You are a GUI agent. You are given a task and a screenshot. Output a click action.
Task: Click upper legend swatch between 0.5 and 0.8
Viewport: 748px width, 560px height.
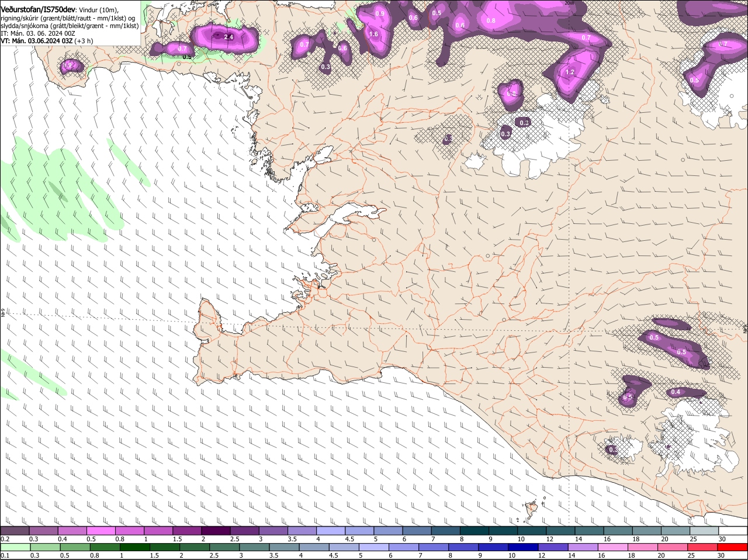[x=101, y=530]
